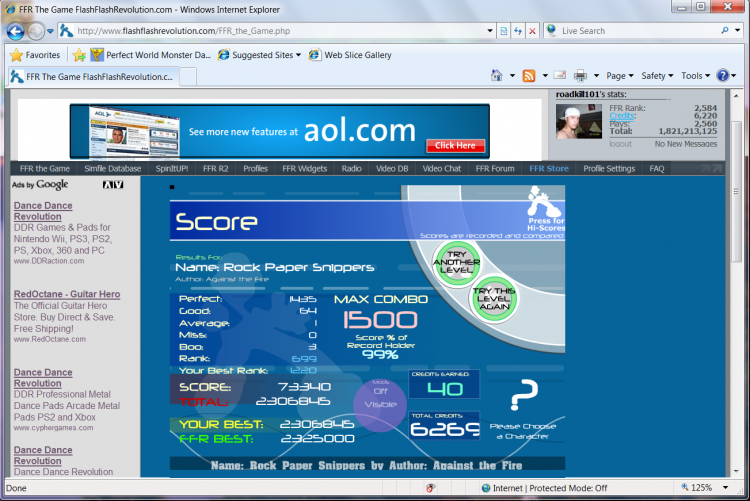Open the Page dropdown menu
Screen dimensions: 750x501
pyautogui.click(x=619, y=76)
